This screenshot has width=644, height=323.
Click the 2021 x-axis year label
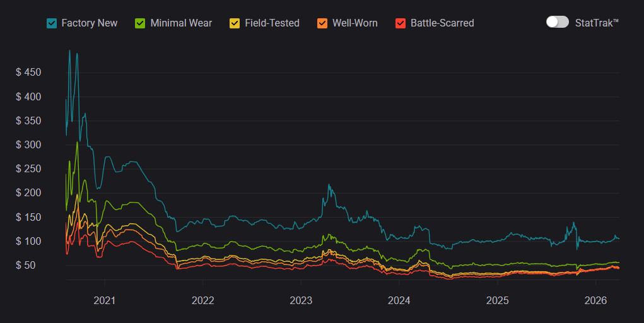(104, 300)
